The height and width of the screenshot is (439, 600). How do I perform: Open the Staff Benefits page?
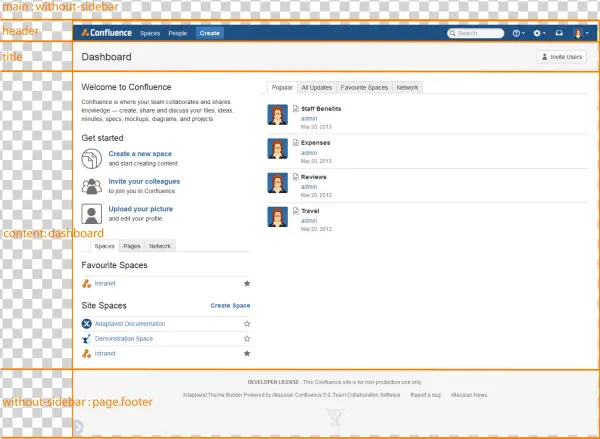(x=321, y=109)
